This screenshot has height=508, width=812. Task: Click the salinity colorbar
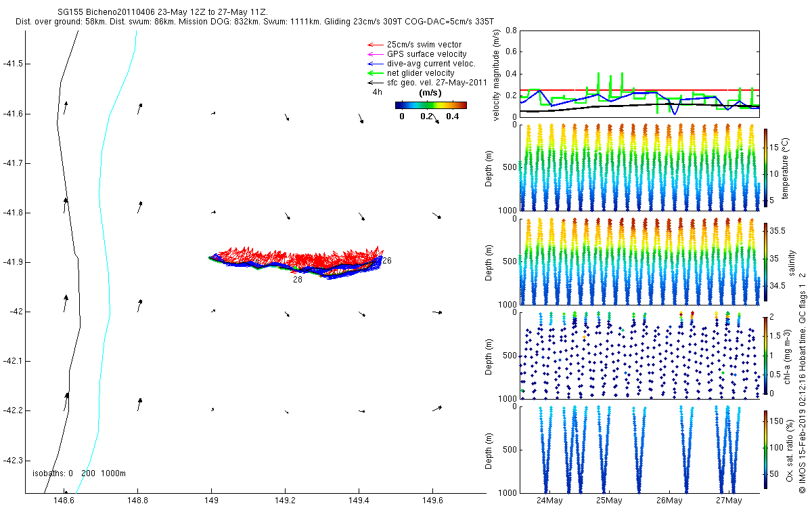coord(765,261)
